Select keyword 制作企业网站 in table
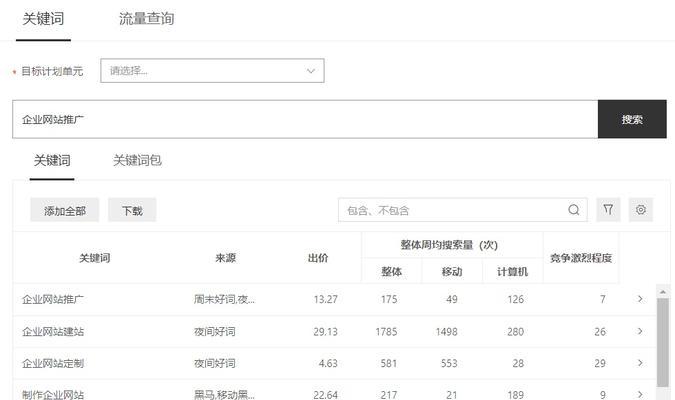 pyautogui.click(x=53, y=394)
